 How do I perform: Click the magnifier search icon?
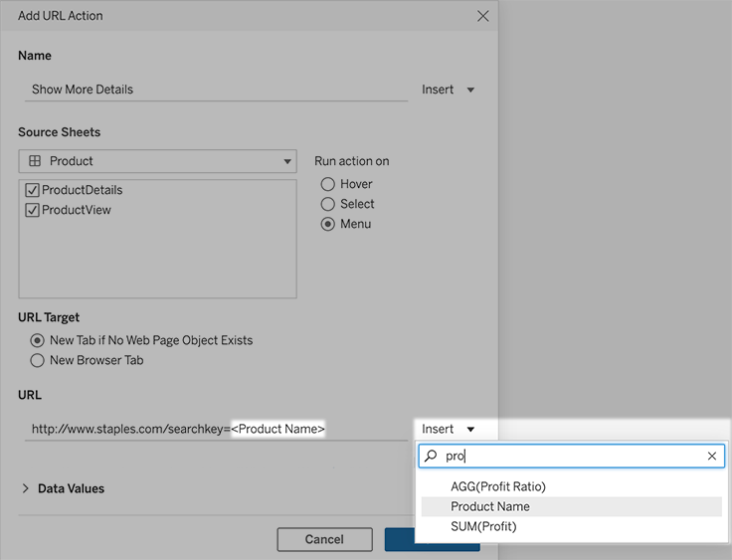431,456
